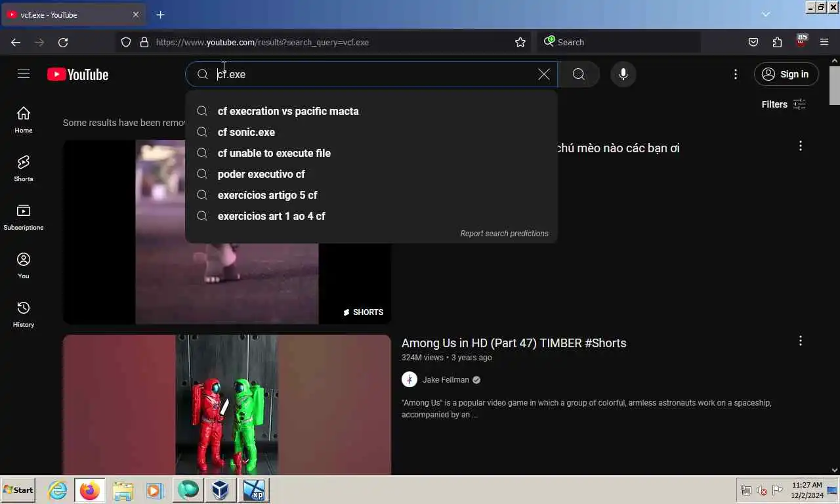Select the vcf.exe - YouTube tab
The image size is (840, 504).
pyautogui.click(x=72, y=14)
